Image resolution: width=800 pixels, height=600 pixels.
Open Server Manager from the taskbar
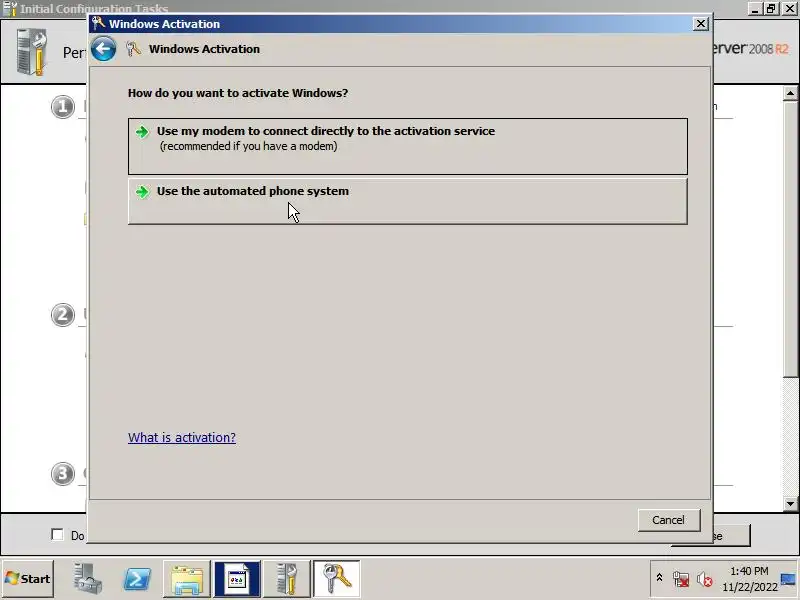pyautogui.click(x=87, y=579)
